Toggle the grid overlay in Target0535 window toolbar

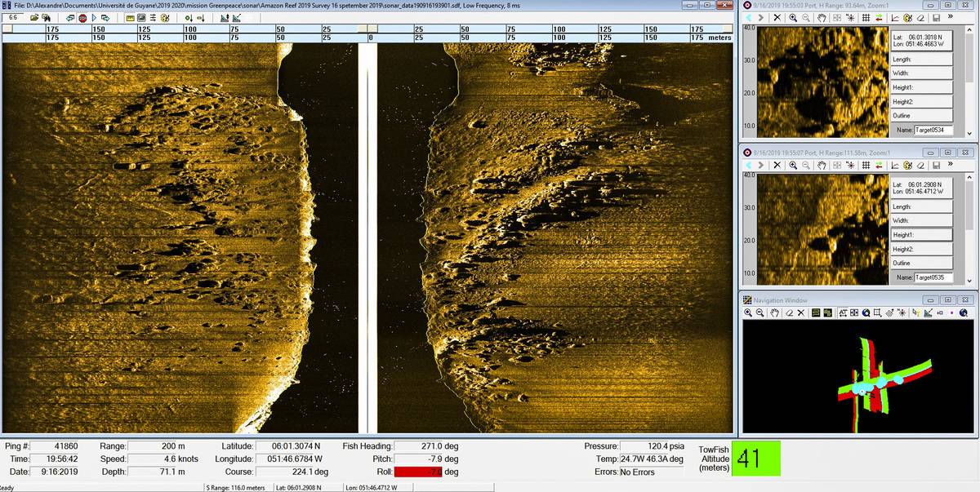pyautogui.click(x=865, y=166)
